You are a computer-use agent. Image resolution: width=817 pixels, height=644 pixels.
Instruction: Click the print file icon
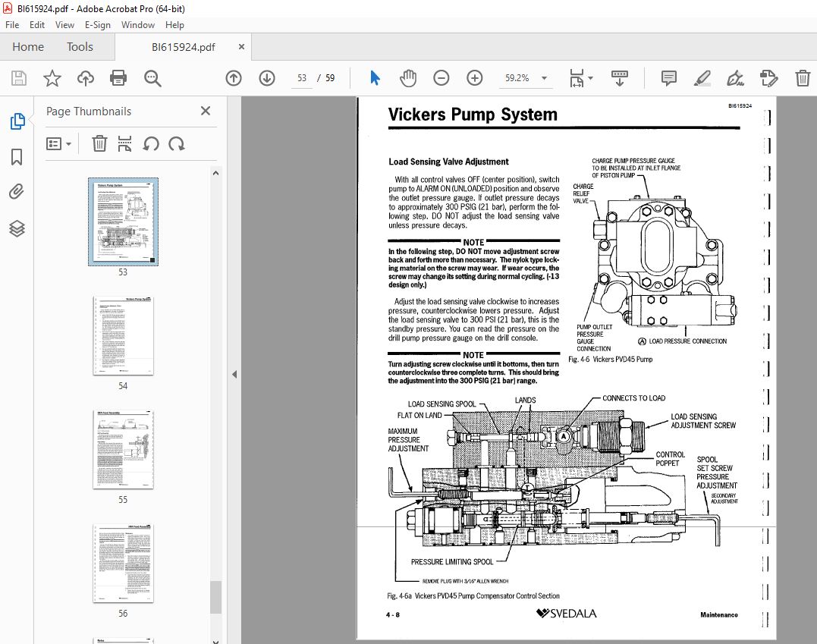(118, 78)
